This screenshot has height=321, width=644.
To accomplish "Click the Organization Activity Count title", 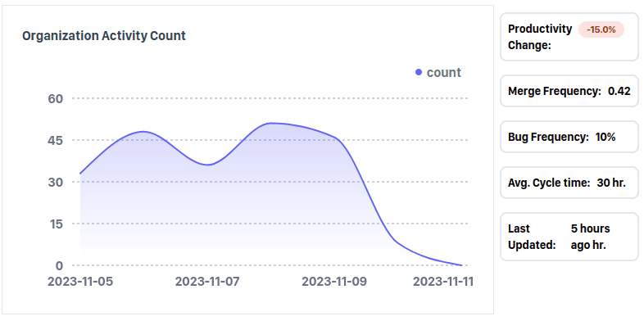I will coord(104,36).
